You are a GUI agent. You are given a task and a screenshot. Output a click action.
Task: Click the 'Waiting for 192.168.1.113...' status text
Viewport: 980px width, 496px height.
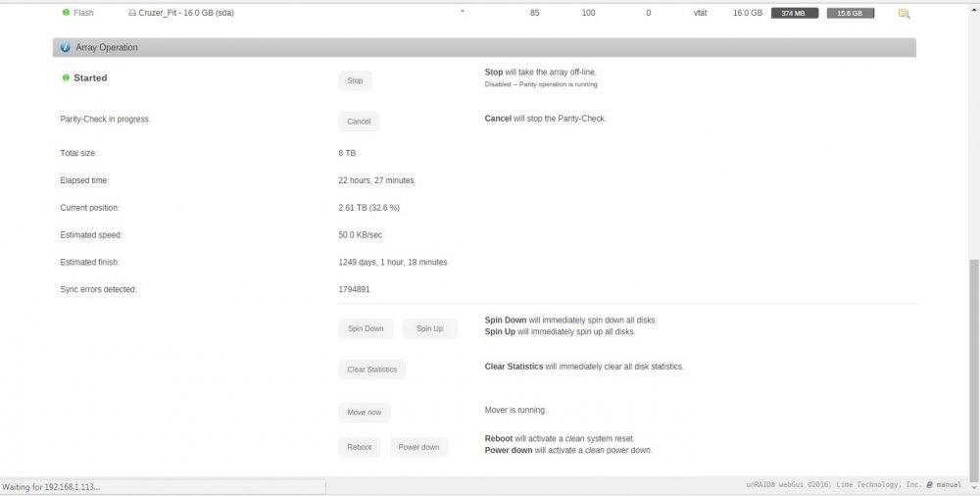click(x=51, y=486)
